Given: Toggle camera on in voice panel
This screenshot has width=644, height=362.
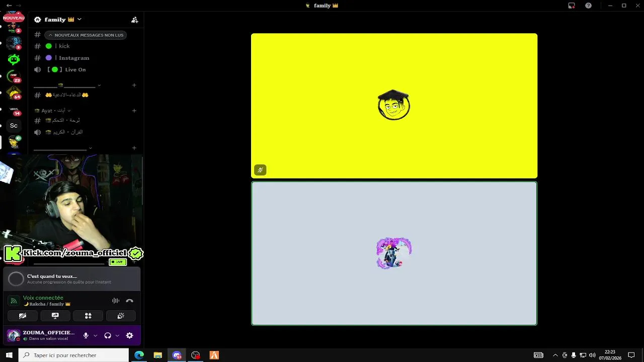Looking at the screenshot, I should pos(23,316).
